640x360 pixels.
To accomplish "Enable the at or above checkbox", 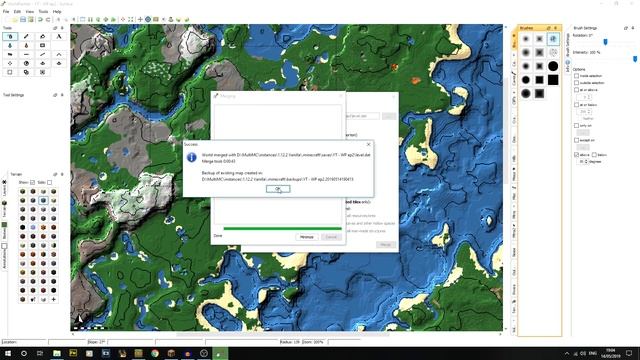I will coord(576,90).
